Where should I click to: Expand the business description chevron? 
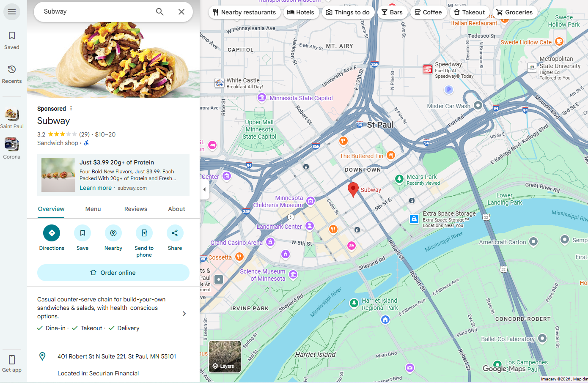pyautogui.click(x=184, y=314)
